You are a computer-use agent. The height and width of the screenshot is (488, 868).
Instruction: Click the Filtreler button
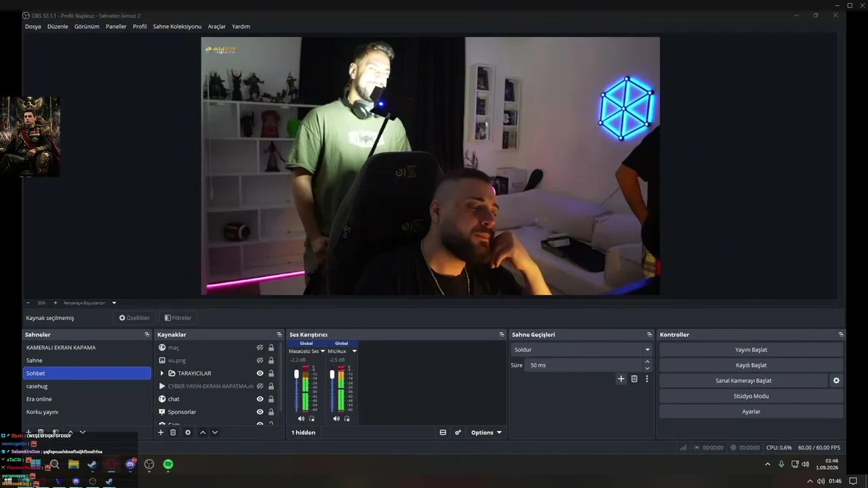[x=178, y=318]
